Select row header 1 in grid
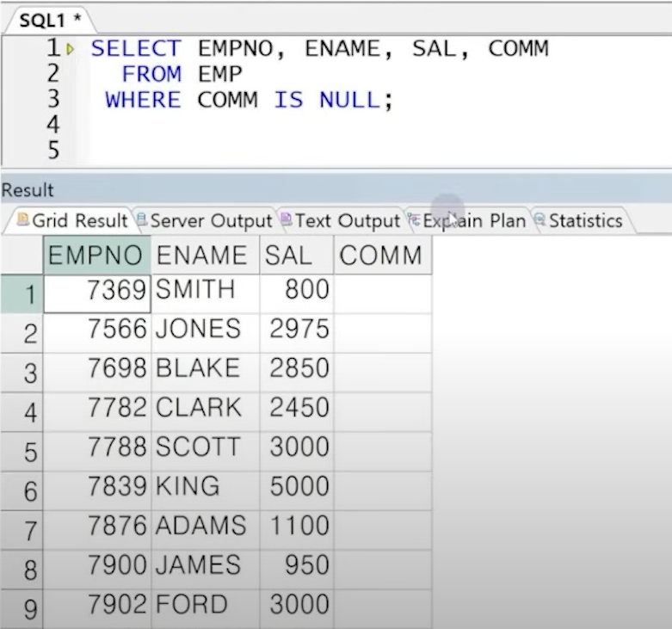The image size is (672, 629). pyautogui.click(x=22, y=294)
